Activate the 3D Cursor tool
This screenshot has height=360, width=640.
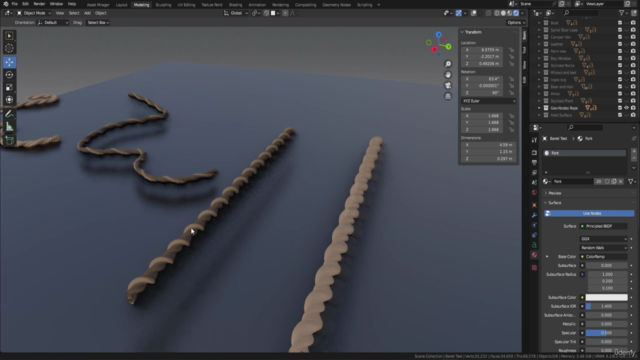pyautogui.click(x=9, y=48)
